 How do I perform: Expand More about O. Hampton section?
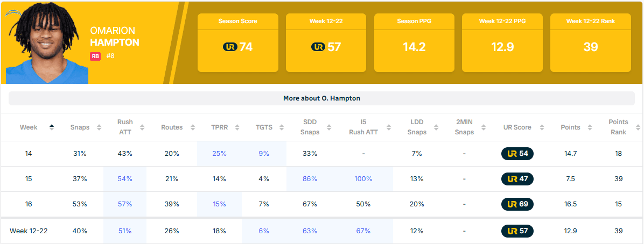tap(321, 98)
